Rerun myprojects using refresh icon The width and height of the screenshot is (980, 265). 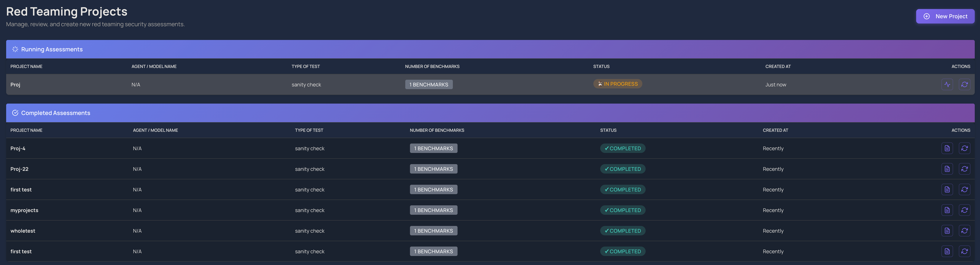click(x=964, y=210)
